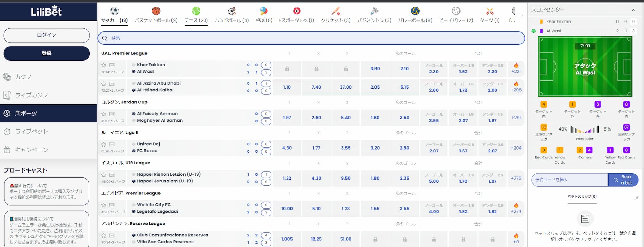Select the table tennis sport icon

click(x=264, y=11)
